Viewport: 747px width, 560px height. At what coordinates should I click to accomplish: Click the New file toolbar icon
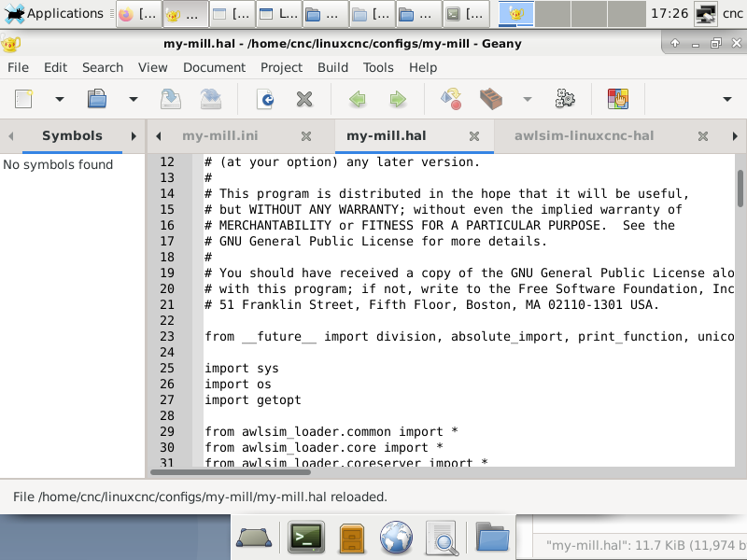click(23, 99)
